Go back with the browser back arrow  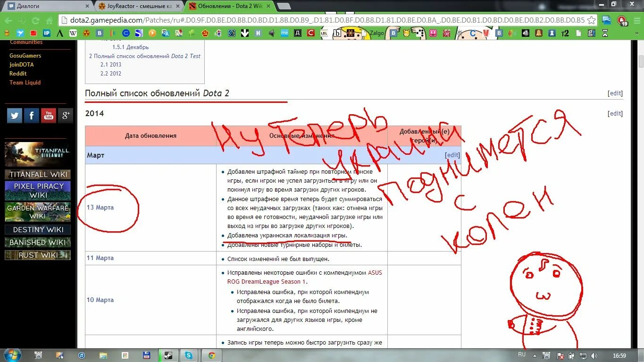[8, 20]
